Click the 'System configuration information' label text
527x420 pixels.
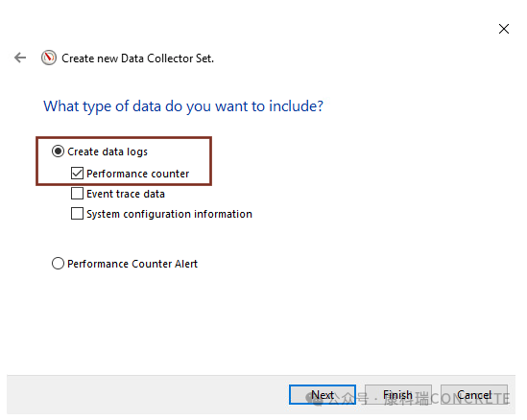point(169,214)
